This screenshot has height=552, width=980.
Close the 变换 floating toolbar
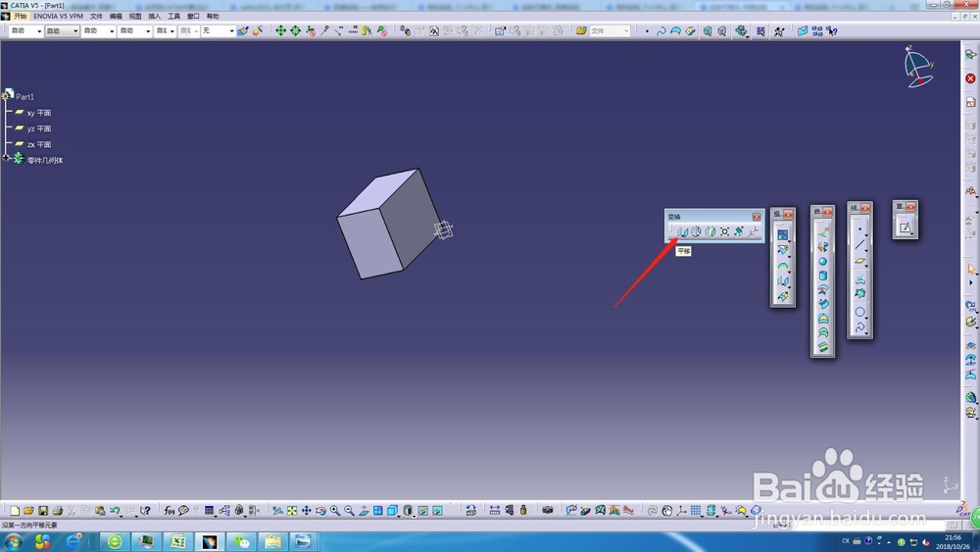(x=757, y=217)
